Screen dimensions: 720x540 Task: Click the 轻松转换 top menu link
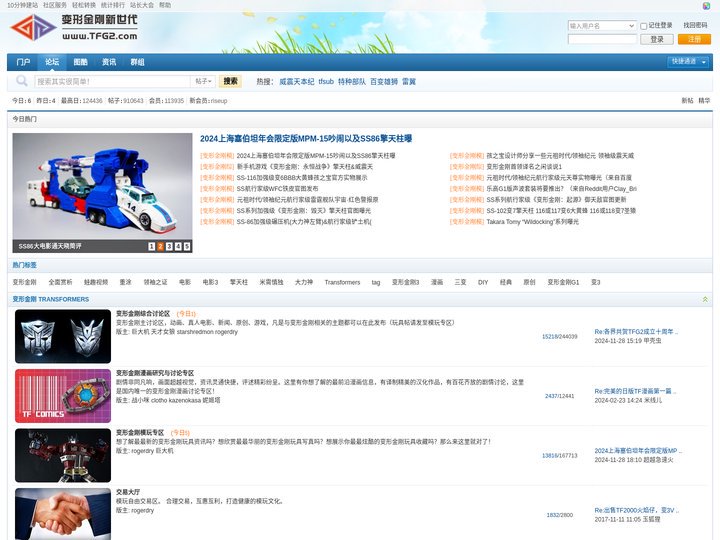(84, 6)
